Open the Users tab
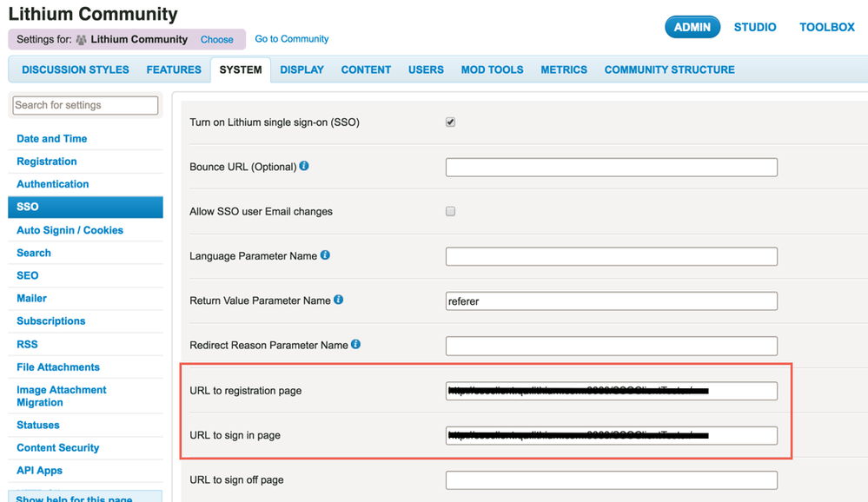868x502 pixels. pyautogui.click(x=426, y=69)
